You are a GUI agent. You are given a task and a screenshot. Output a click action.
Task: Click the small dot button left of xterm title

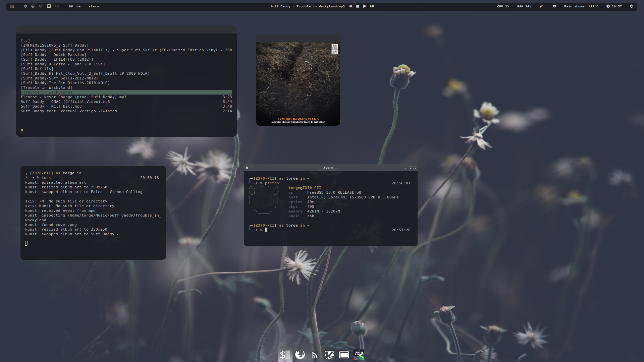pos(252,167)
